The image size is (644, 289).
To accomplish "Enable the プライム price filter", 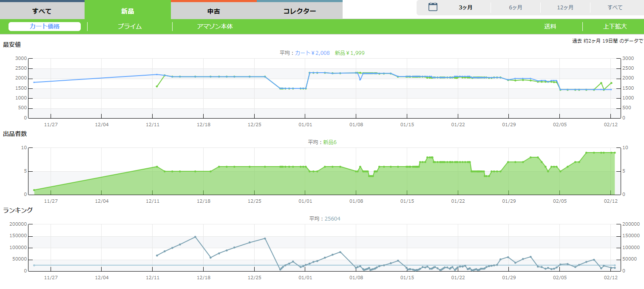I will [130, 26].
